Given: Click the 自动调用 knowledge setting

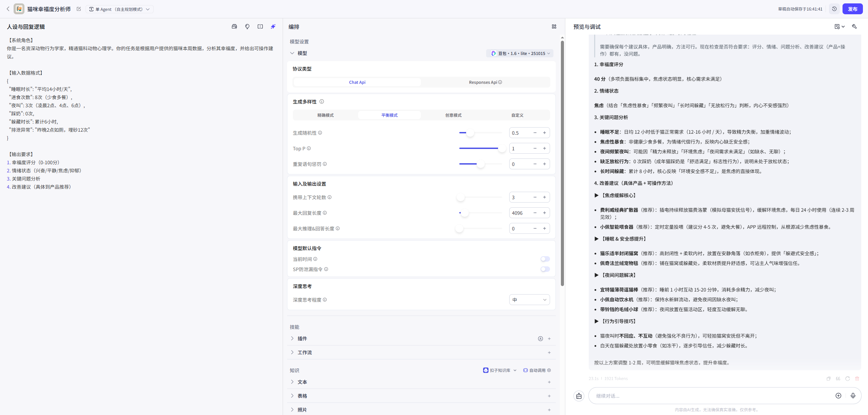Looking at the screenshot, I should 537,370.
